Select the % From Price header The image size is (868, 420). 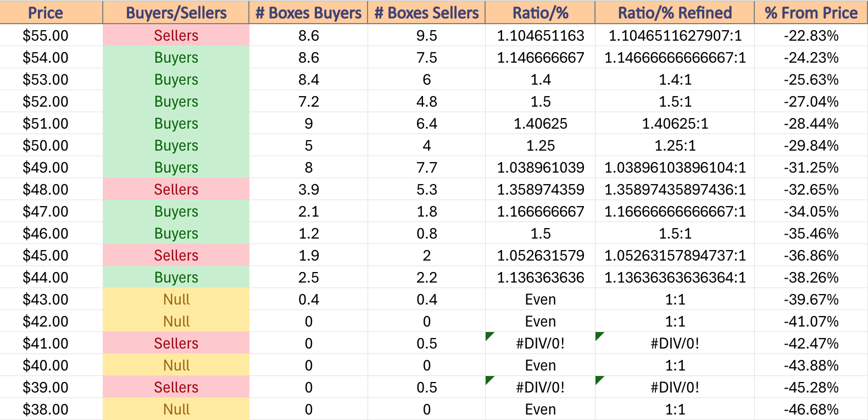811,12
